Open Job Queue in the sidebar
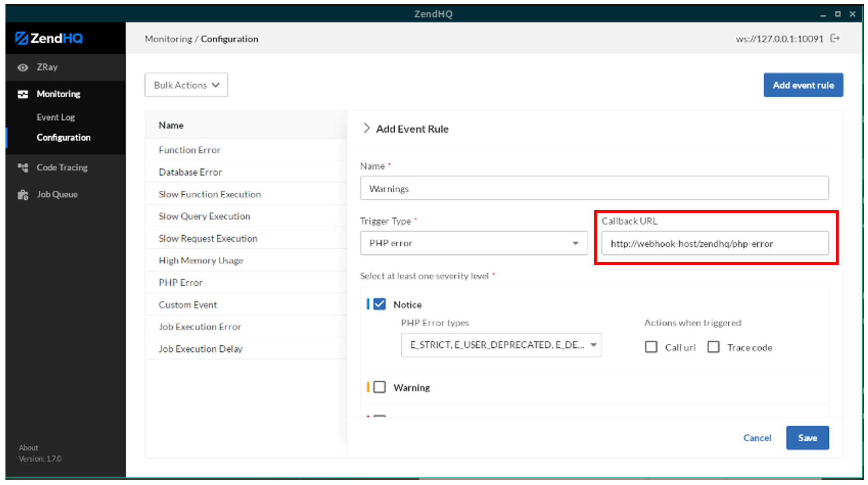The image size is (868, 485). (x=57, y=194)
